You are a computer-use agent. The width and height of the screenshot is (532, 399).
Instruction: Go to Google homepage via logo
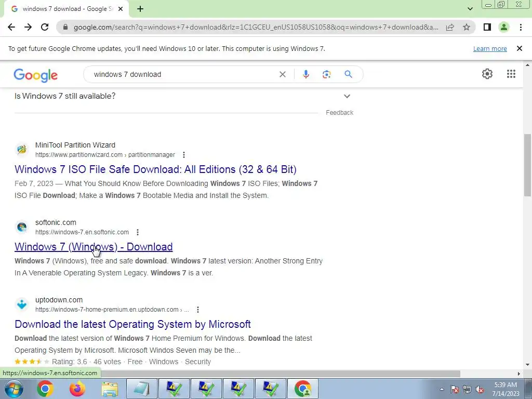coord(36,75)
